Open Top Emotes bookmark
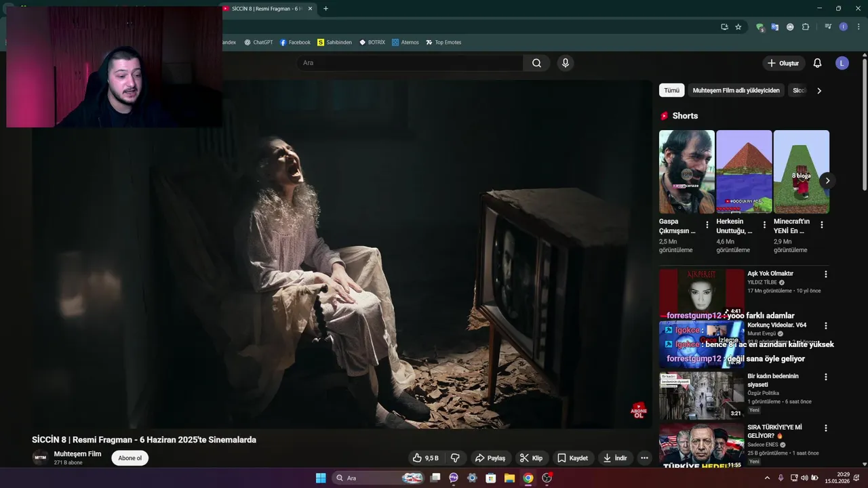The height and width of the screenshot is (488, 868). pyautogui.click(x=443, y=42)
